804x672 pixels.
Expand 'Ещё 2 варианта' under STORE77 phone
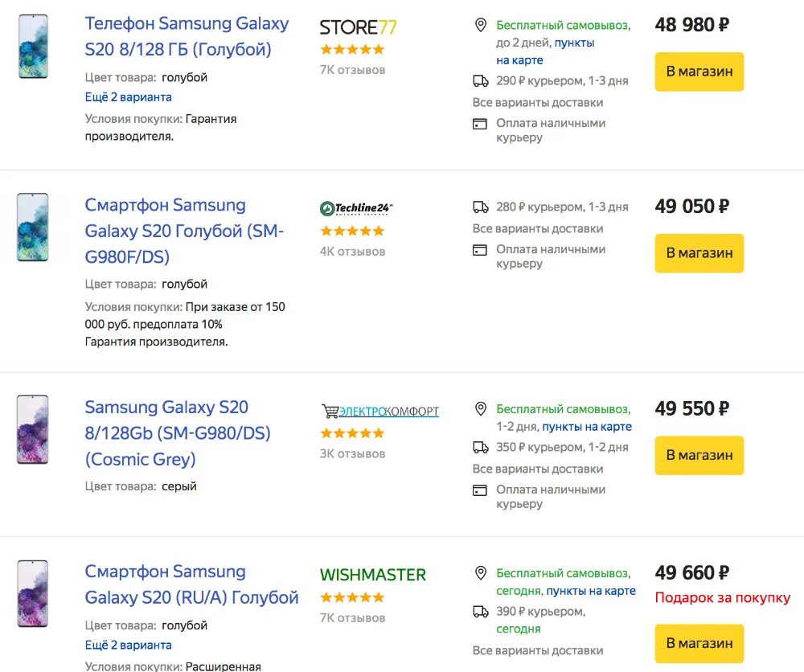point(128,97)
